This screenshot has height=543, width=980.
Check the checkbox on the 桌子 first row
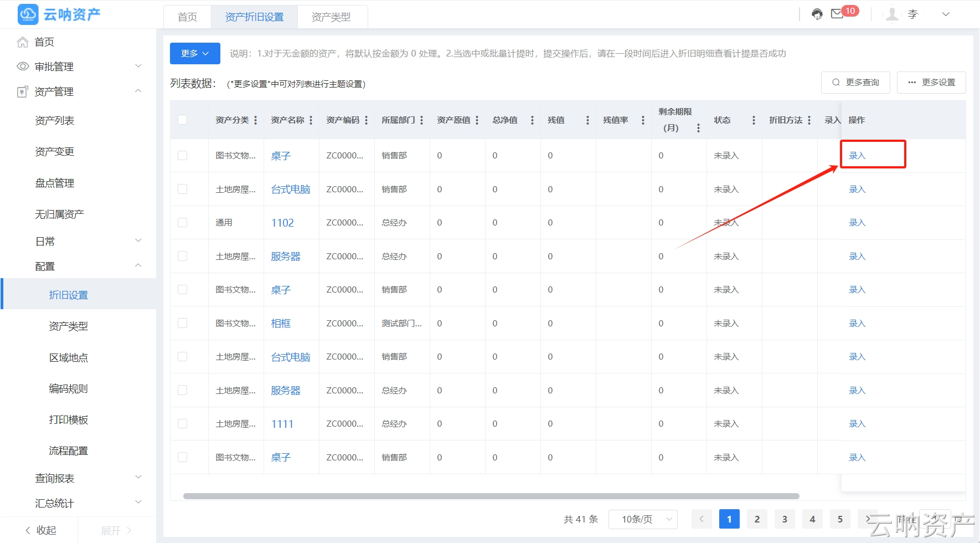point(183,156)
